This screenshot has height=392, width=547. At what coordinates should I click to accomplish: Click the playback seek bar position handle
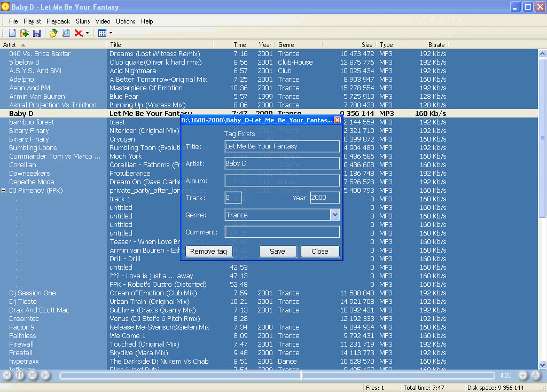tap(301, 375)
